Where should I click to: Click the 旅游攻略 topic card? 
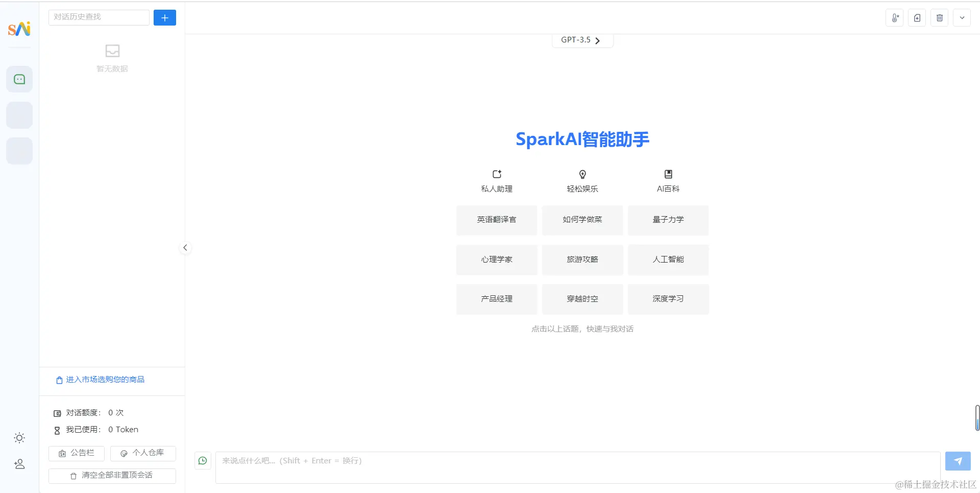click(x=582, y=260)
